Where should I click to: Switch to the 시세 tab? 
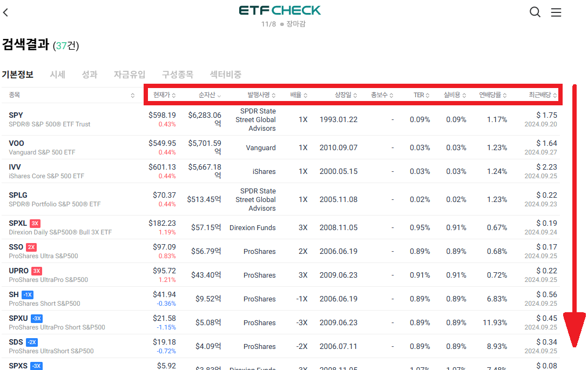58,75
